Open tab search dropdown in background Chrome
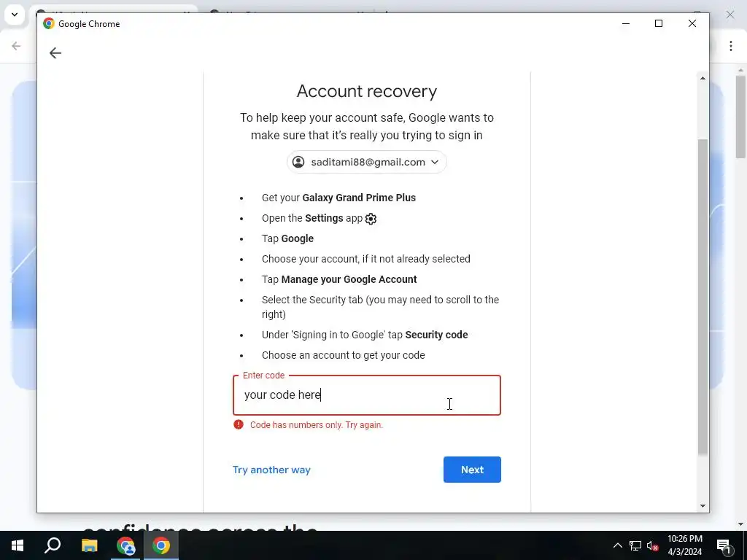747x560 pixels. (15, 15)
